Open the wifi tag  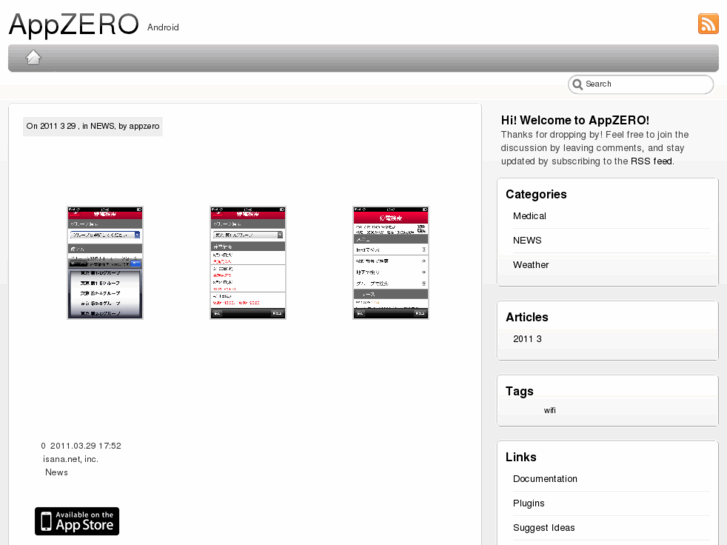(x=549, y=410)
